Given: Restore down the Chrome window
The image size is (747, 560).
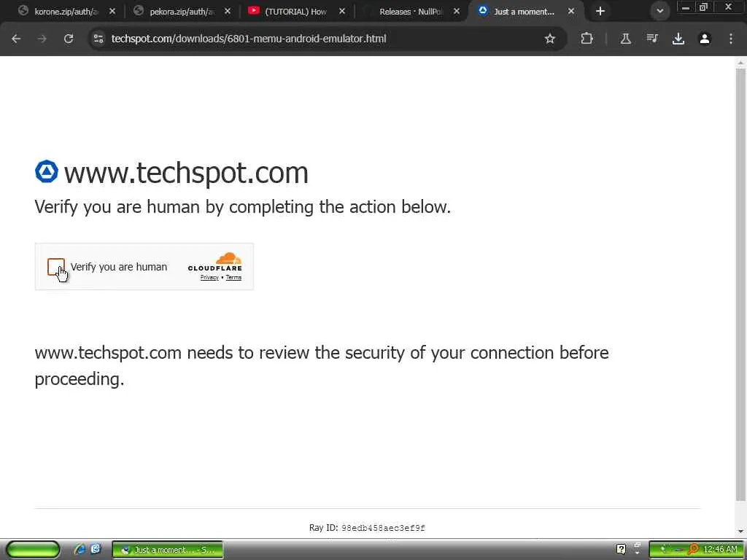Looking at the screenshot, I should pyautogui.click(x=704, y=7).
